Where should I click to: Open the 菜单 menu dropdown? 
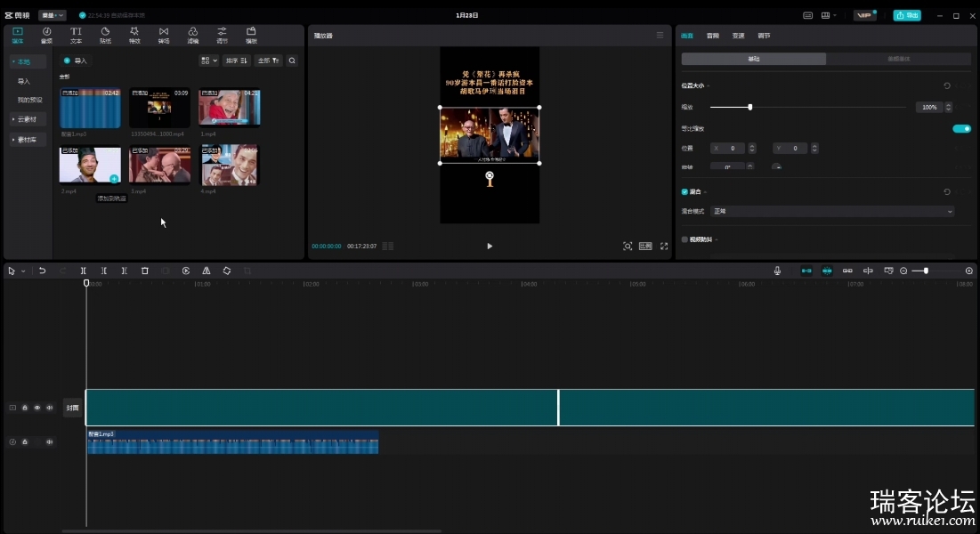[53, 15]
